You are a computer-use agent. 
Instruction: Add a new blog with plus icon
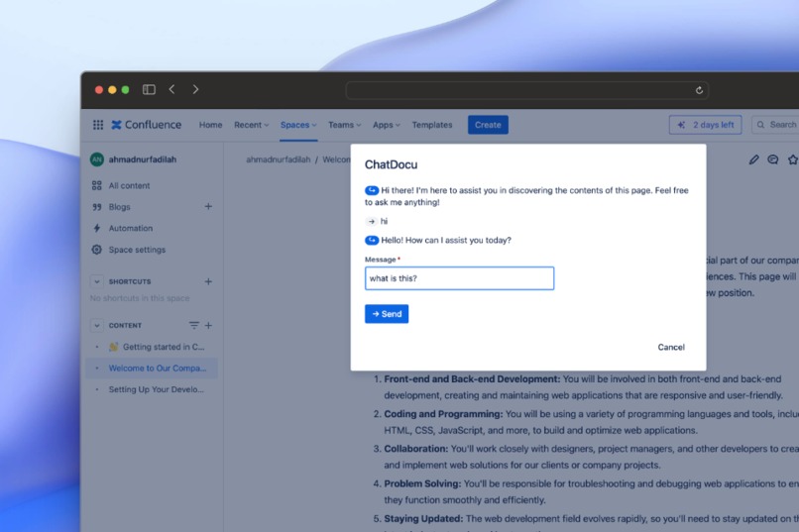coord(208,206)
